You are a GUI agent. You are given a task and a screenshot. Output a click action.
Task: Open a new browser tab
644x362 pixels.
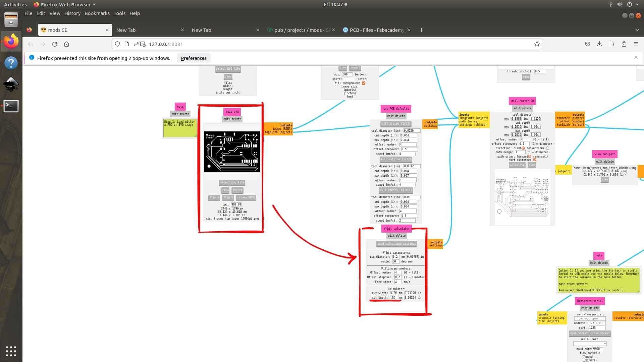point(421,30)
